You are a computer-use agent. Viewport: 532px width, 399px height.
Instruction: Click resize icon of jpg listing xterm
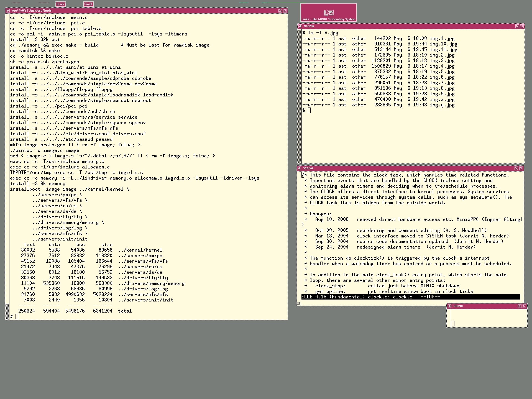[522, 26]
